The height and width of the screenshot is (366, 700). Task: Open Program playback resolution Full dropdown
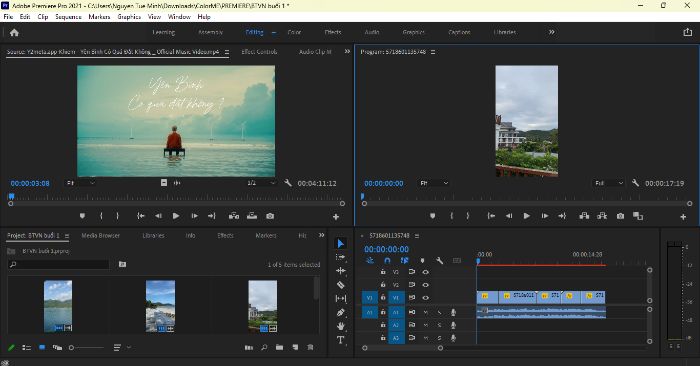608,183
